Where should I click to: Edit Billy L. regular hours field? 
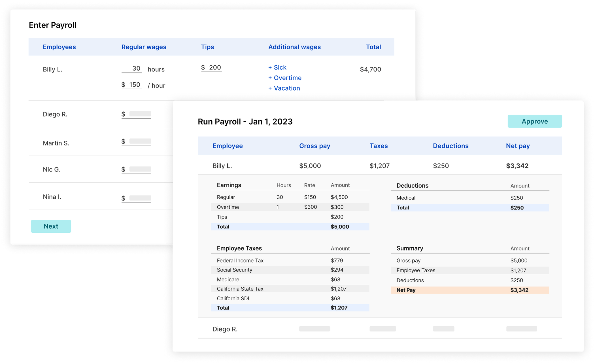tap(132, 68)
